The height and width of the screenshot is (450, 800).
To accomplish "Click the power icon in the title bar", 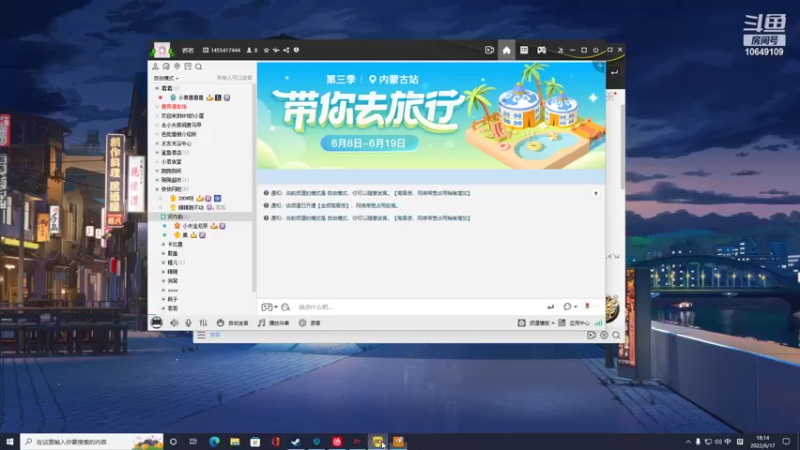I will click(595, 50).
